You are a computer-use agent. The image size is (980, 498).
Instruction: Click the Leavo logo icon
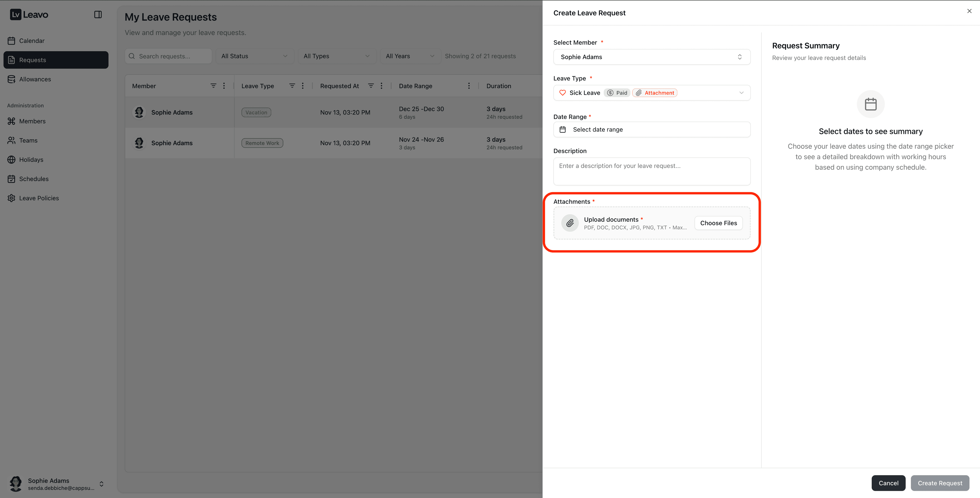click(16, 15)
